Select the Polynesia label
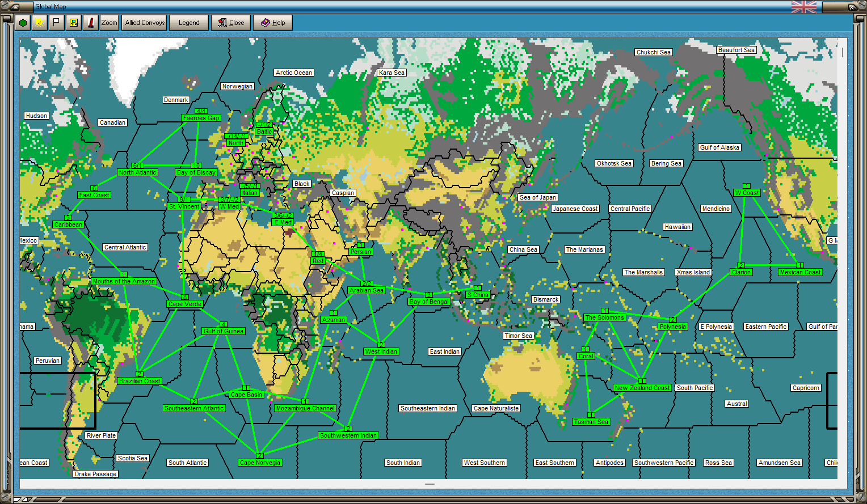The height and width of the screenshot is (504, 867). (x=673, y=327)
